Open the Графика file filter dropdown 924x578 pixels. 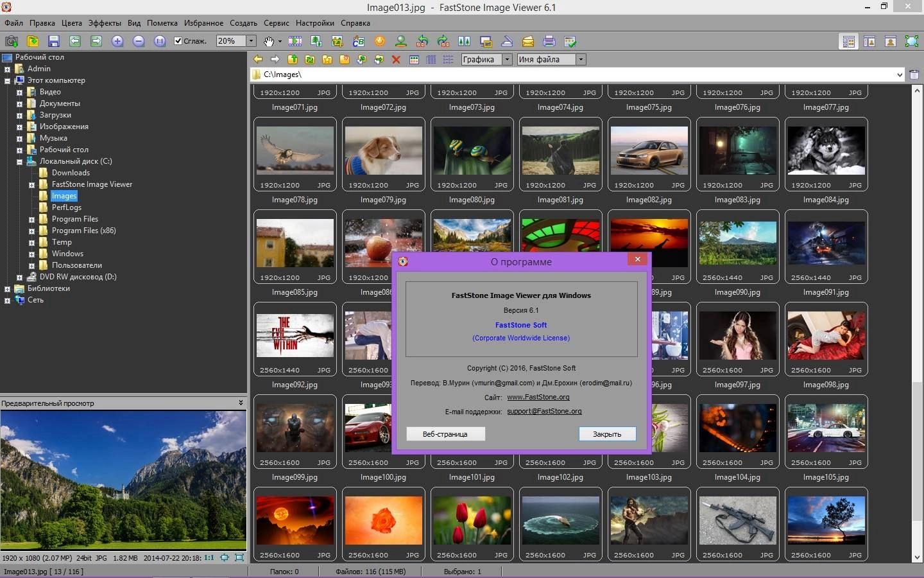tap(507, 59)
